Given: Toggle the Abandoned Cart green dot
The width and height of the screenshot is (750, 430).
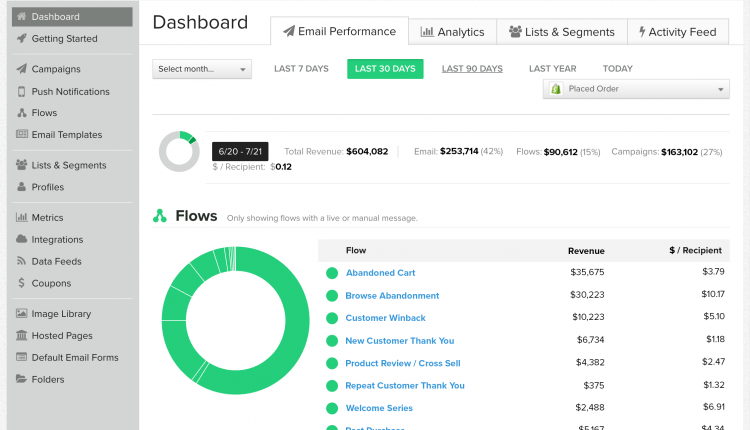Looking at the screenshot, I should [332, 273].
